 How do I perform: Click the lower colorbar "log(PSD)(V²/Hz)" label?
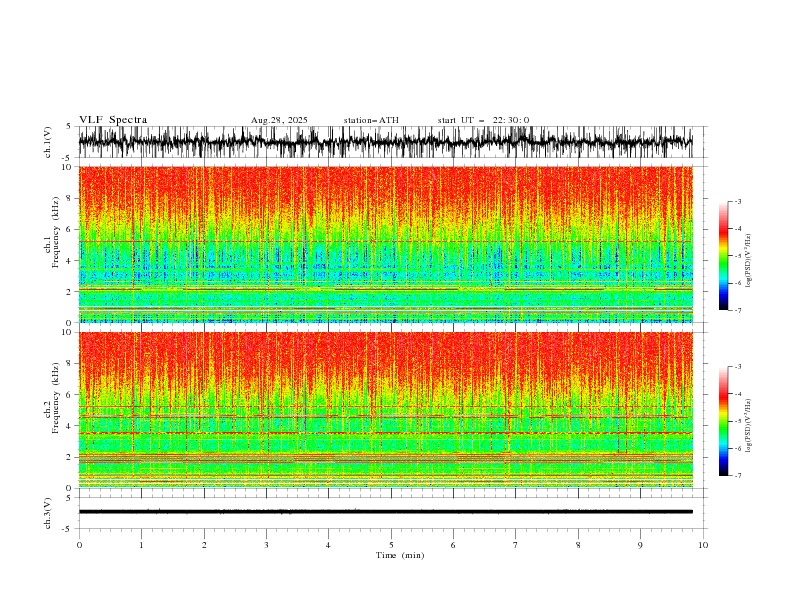(749, 426)
